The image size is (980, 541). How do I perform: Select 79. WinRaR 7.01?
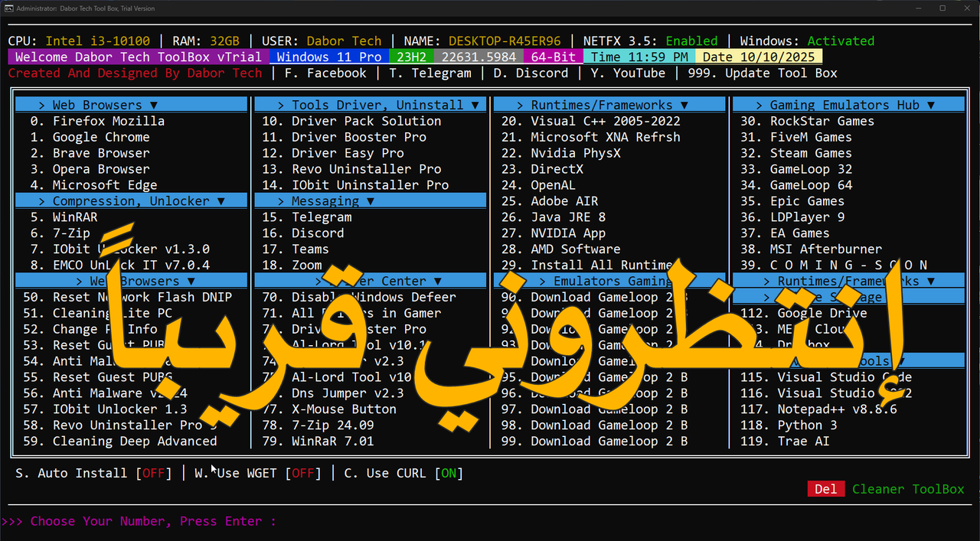pos(318,442)
